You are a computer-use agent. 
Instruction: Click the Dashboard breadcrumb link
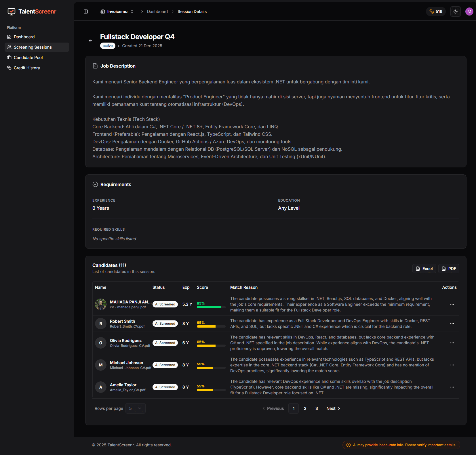tap(157, 12)
